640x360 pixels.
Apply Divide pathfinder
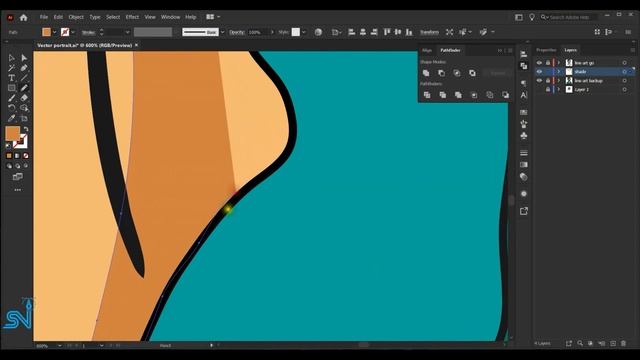pyautogui.click(x=427, y=95)
